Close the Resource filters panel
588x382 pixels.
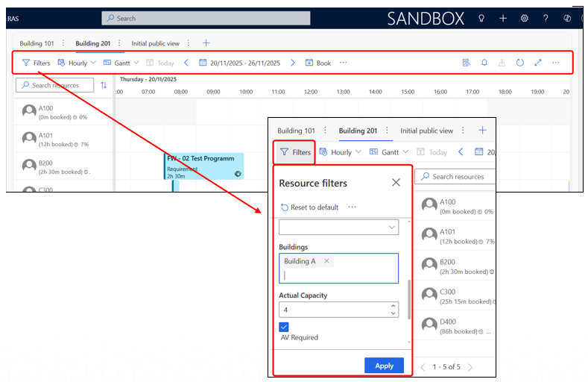(x=396, y=183)
